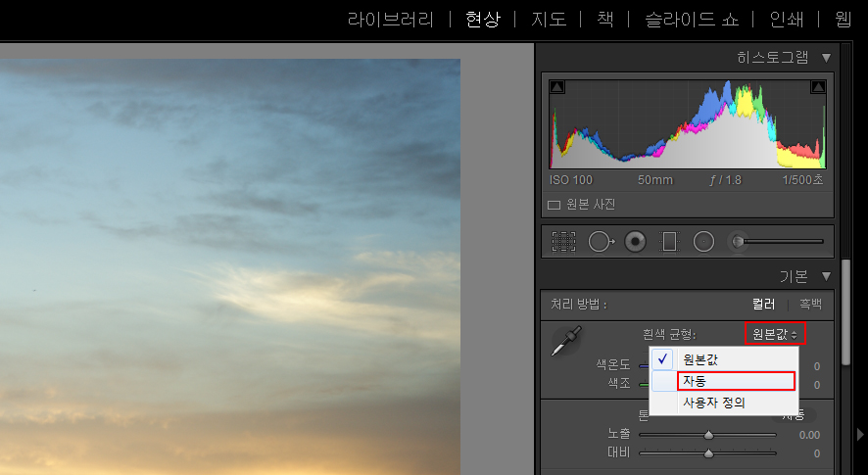This screenshot has height=475, width=868.
Task: Switch to the 슬라이드 쇼 module
Action: [692, 20]
